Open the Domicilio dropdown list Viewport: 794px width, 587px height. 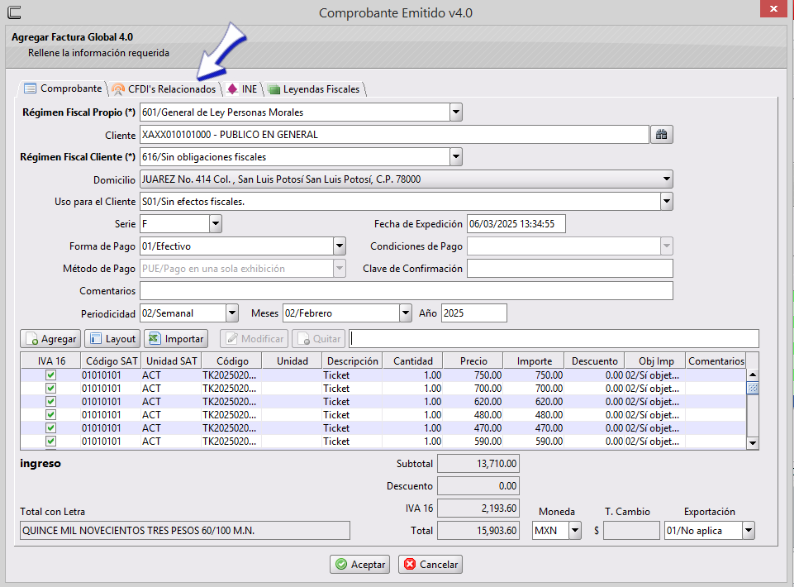(666, 179)
